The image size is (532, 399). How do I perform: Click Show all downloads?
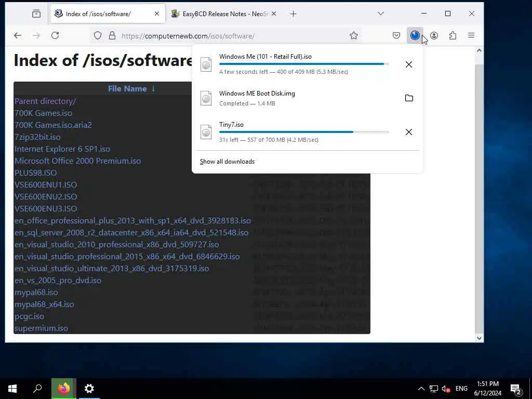pyautogui.click(x=227, y=162)
